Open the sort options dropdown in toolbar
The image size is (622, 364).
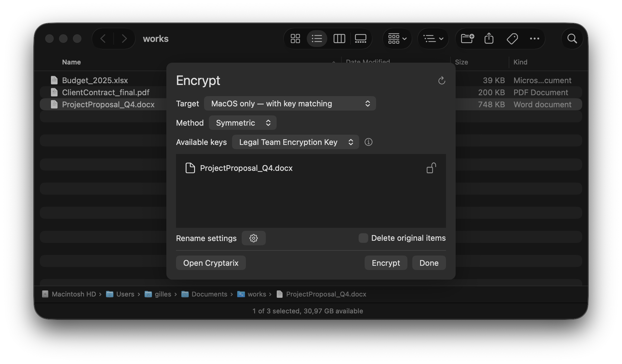433,39
